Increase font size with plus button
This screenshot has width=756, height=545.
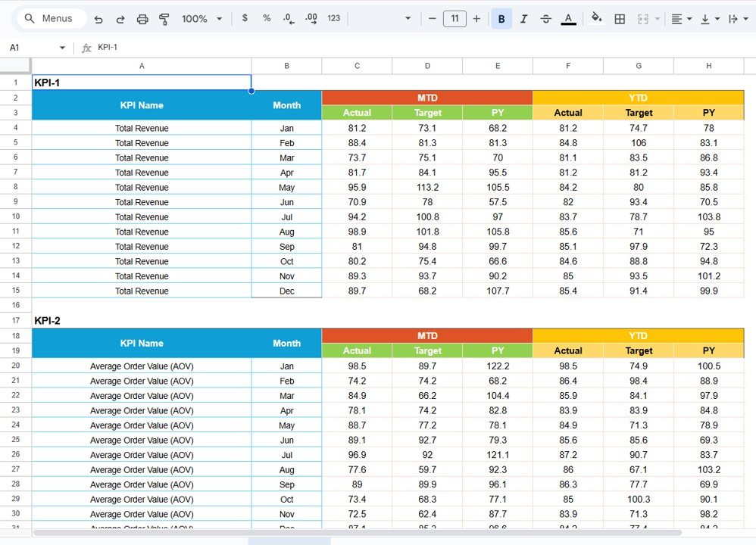point(476,19)
